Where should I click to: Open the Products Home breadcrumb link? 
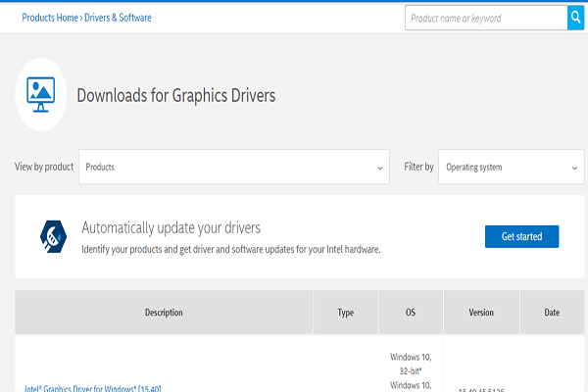pos(50,18)
